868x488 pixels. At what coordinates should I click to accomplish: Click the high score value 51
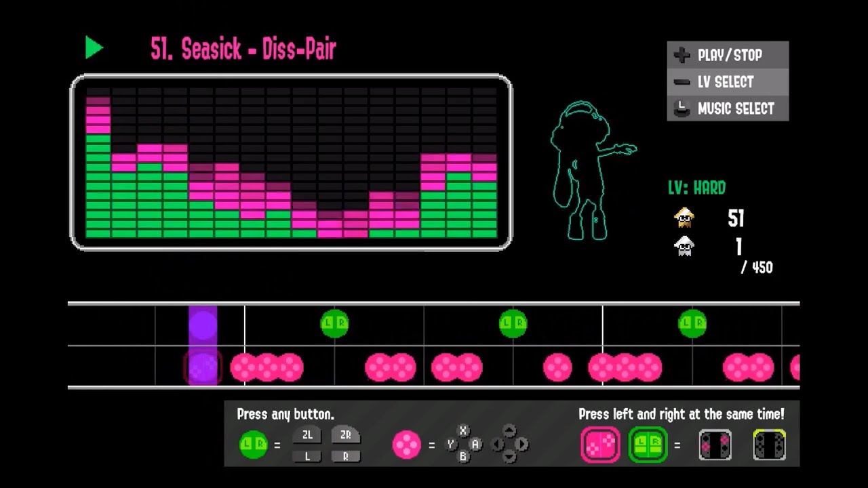pyautogui.click(x=736, y=218)
